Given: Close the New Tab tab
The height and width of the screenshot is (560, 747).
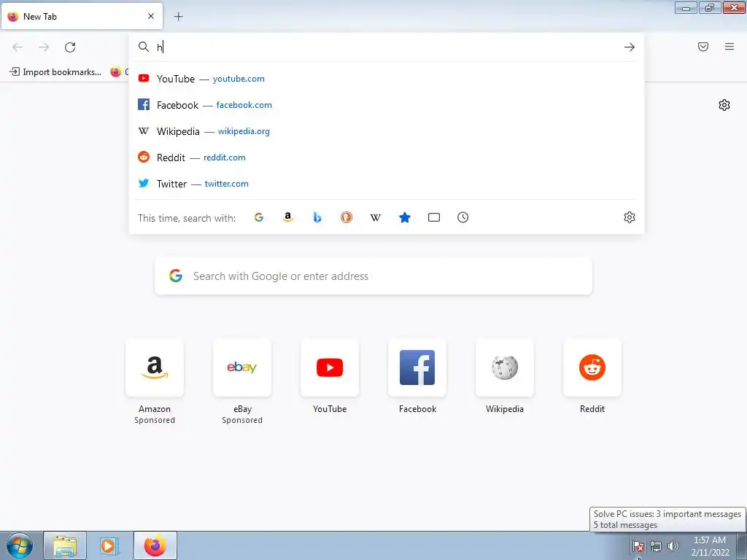Looking at the screenshot, I should point(151,16).
